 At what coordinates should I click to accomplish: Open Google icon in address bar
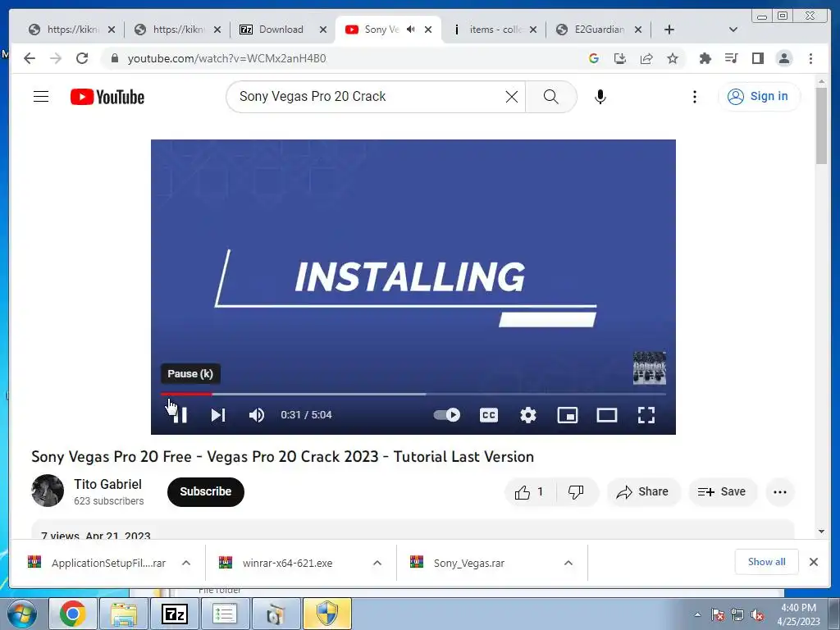click(594, 58)
